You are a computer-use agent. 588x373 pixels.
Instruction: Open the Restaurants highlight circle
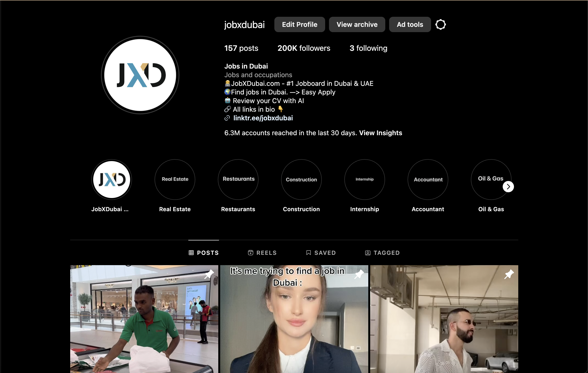[x=238, y=180]
